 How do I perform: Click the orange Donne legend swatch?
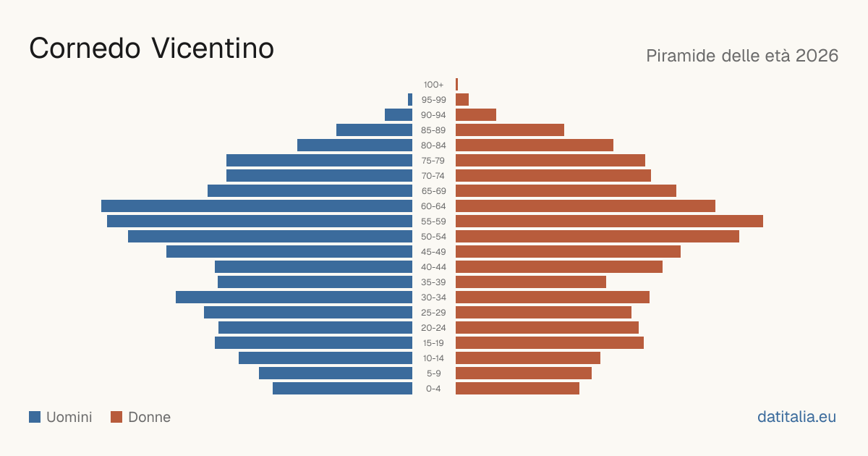click(x=116, y=417)
